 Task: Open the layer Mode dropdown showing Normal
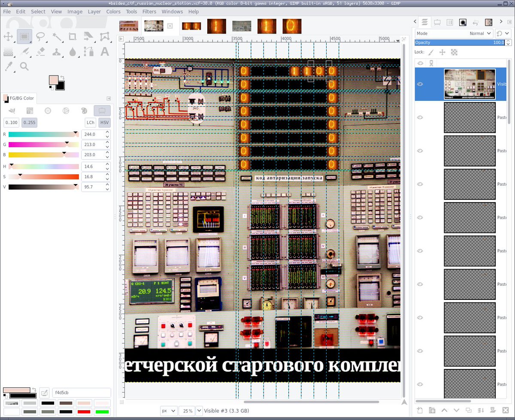click(x=454, y=33)
